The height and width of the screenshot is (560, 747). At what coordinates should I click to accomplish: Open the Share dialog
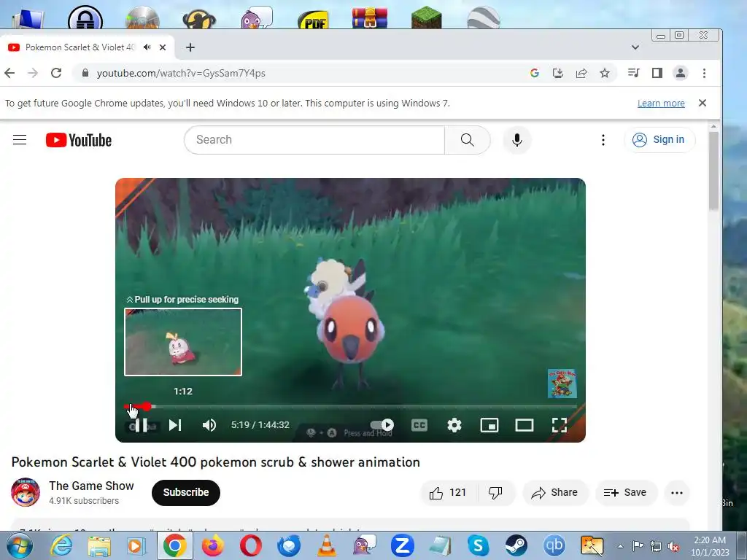555,492
